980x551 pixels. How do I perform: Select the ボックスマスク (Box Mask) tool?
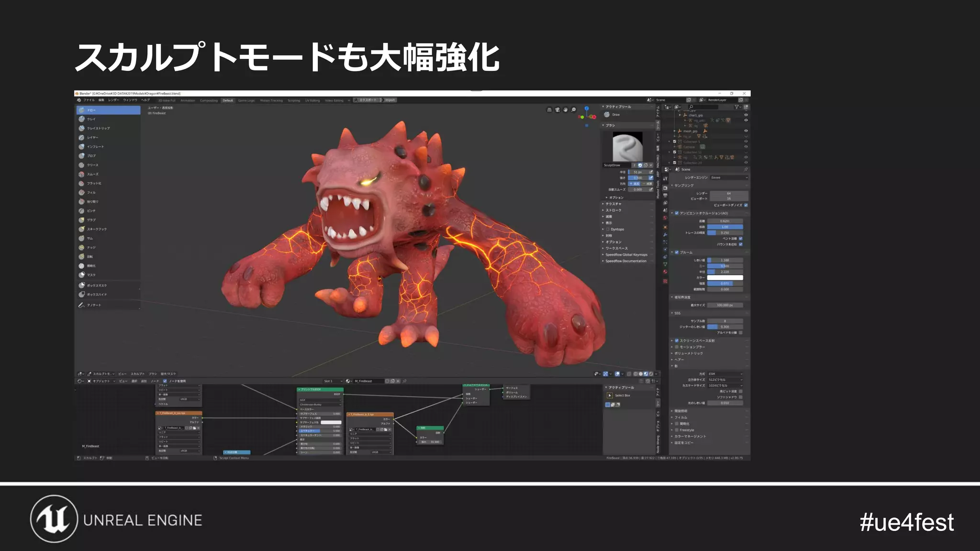point(108,286)
